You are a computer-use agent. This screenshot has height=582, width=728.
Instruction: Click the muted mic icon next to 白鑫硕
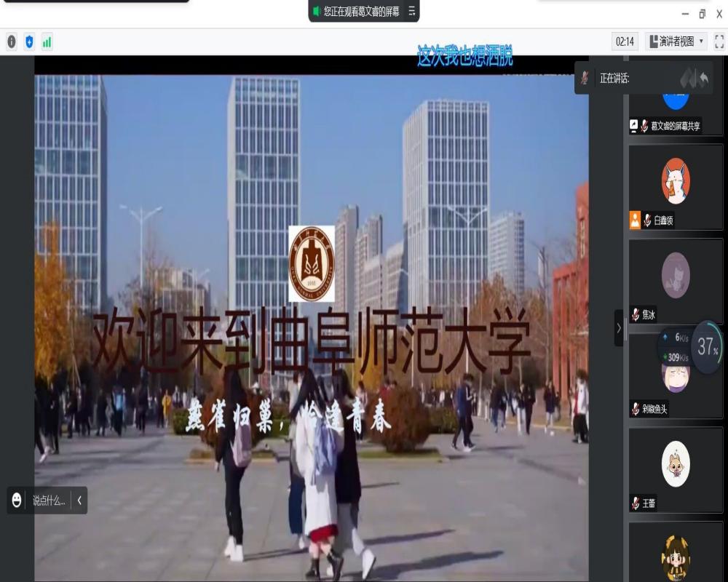(x=646, y=220)
